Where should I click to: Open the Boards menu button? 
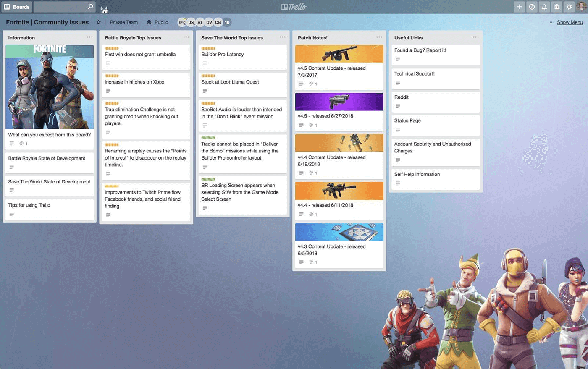(17, 7)
